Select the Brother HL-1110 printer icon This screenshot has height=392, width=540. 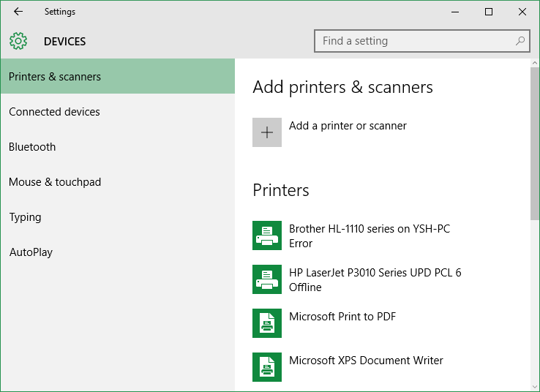(x=267, y=235)
